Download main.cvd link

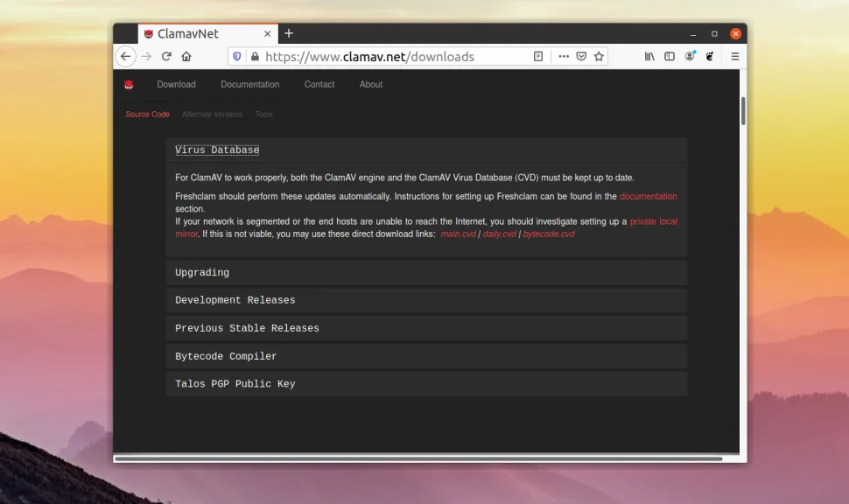tap(458, 234)
